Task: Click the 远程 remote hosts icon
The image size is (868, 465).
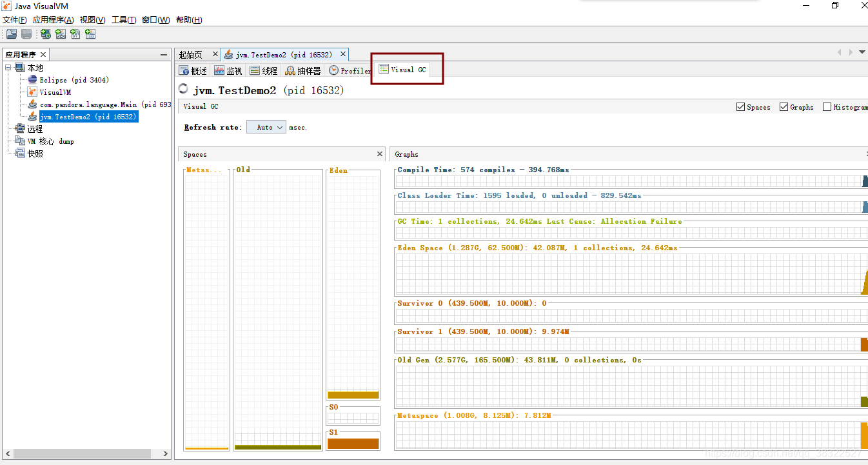Action: point(20,129)
